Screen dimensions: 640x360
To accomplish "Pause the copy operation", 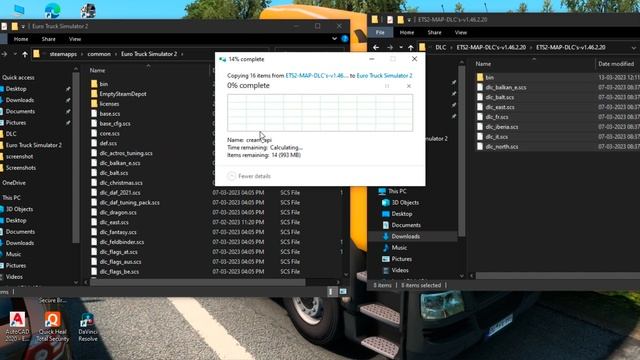I will [387, 86].
